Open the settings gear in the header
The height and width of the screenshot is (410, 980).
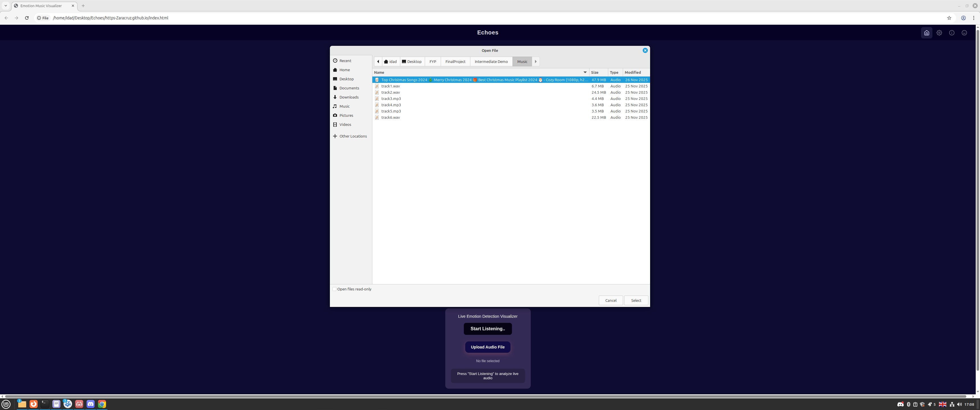[x=939, y=33]
